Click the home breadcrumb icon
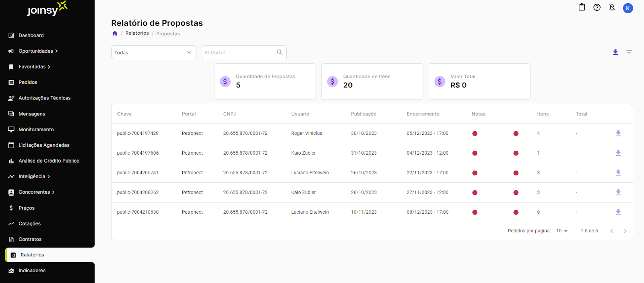 tap(115, 33)
